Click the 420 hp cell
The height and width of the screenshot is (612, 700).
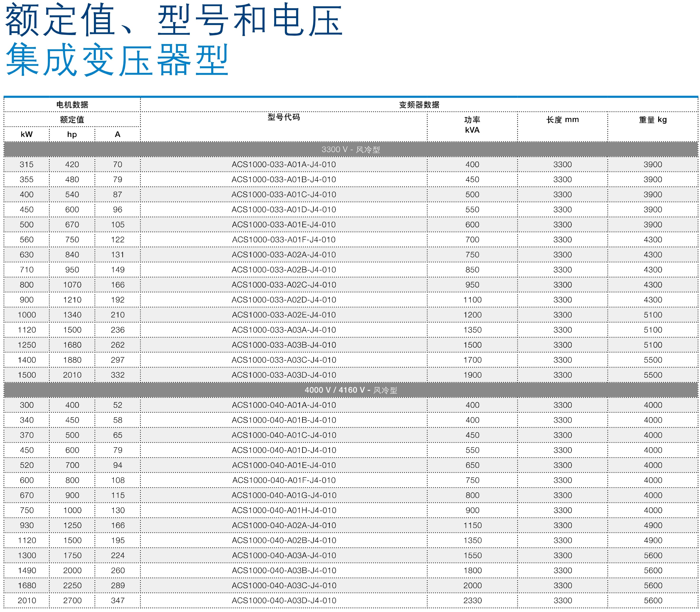(72, 165)
